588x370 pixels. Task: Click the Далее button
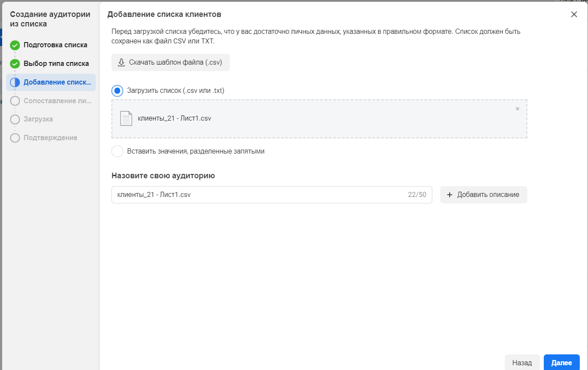(562, 363)
